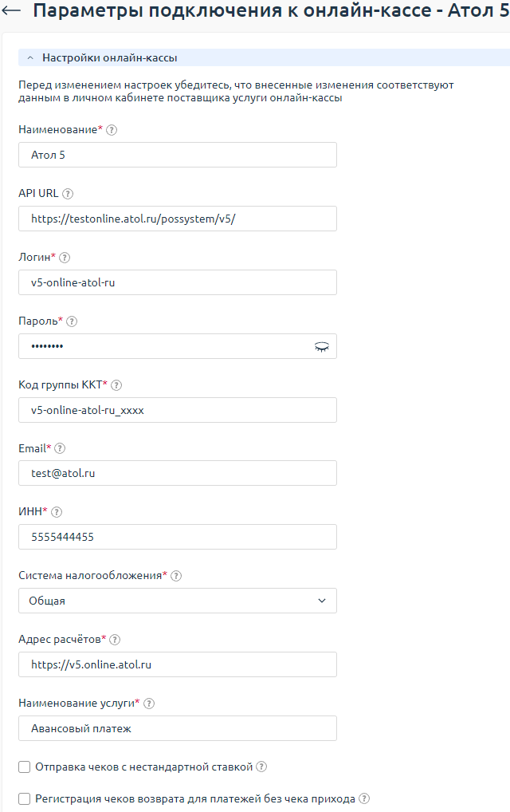Click help icon next to Адрес расчётов
This screenshot has width=510, height=812.
coord(115,640)
